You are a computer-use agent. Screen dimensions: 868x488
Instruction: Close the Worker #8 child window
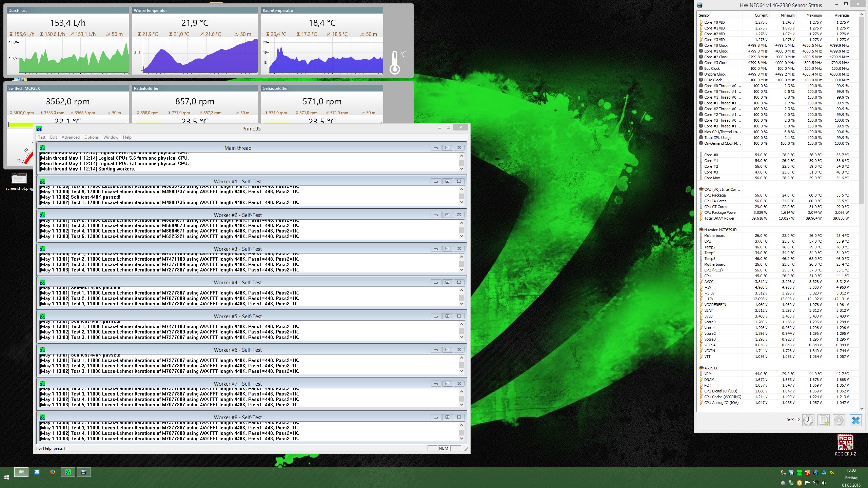[459, 417]
